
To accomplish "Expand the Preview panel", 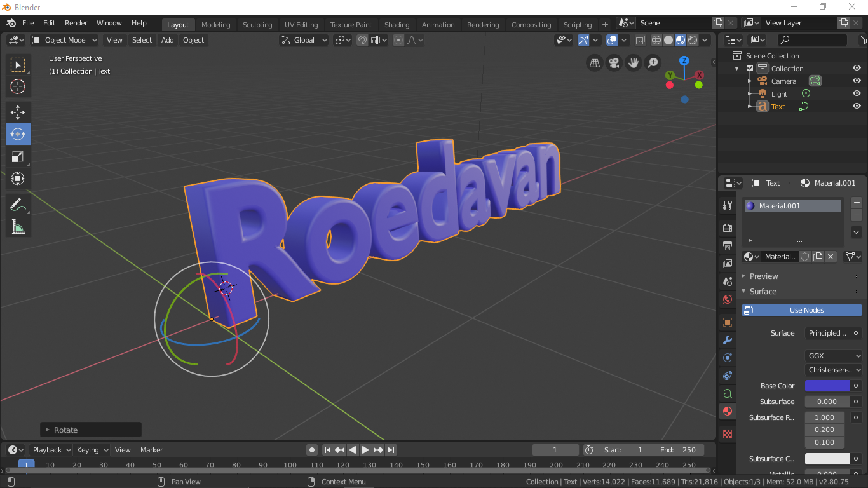I will point(764,276).
